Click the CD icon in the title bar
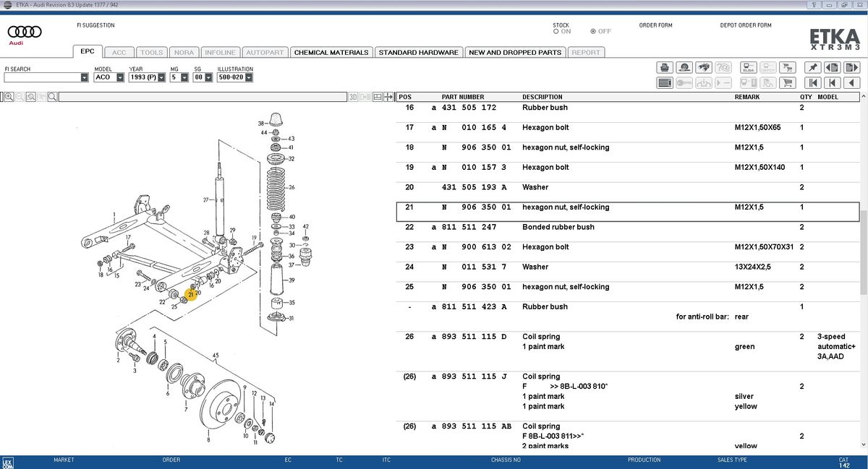This screenshot has width=868, height=469. (x=7, y=4)
